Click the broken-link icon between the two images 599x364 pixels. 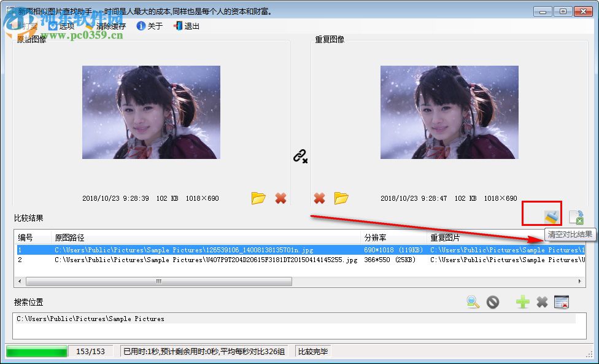point(300,157)
